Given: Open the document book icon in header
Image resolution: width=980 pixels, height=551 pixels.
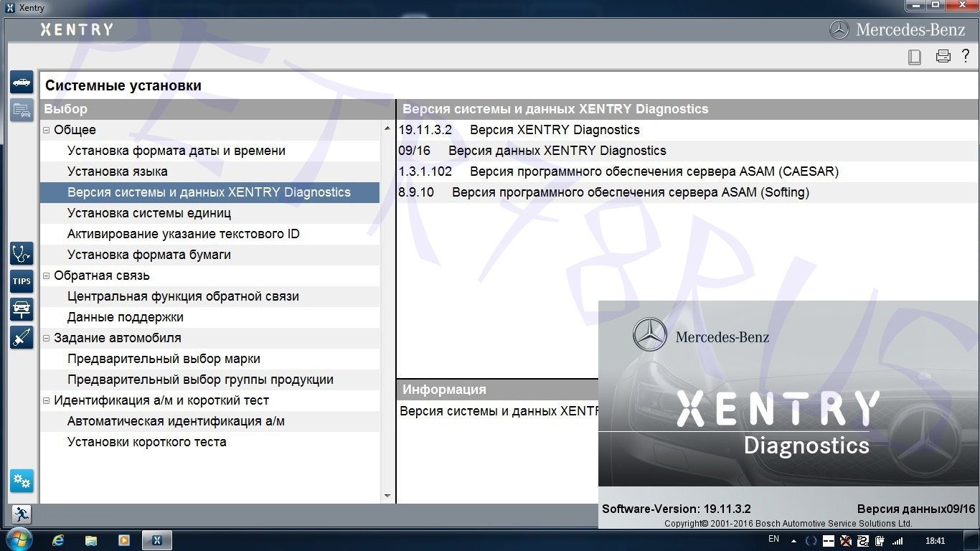Looking at the screenshot, I should [x=915, y=57].
